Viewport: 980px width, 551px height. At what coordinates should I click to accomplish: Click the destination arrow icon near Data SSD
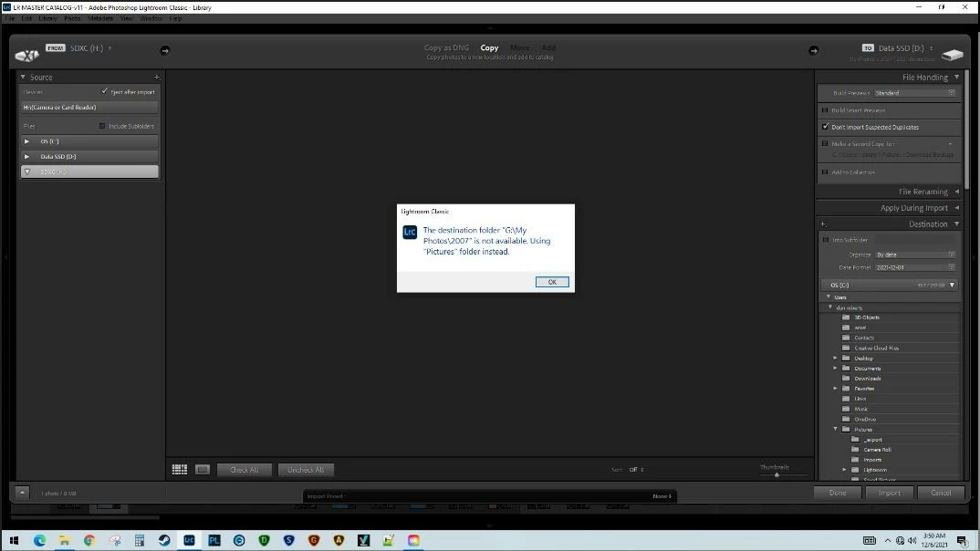point(813,50)
